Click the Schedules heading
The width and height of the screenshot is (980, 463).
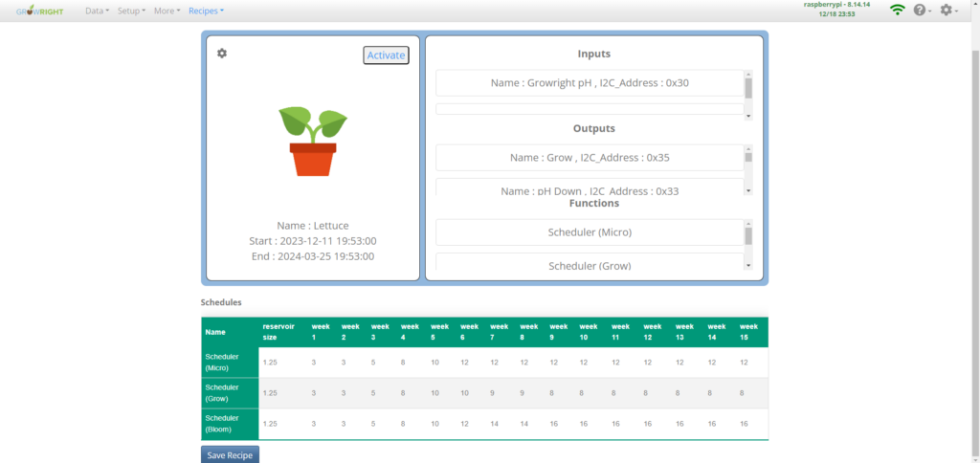point(221,302)
